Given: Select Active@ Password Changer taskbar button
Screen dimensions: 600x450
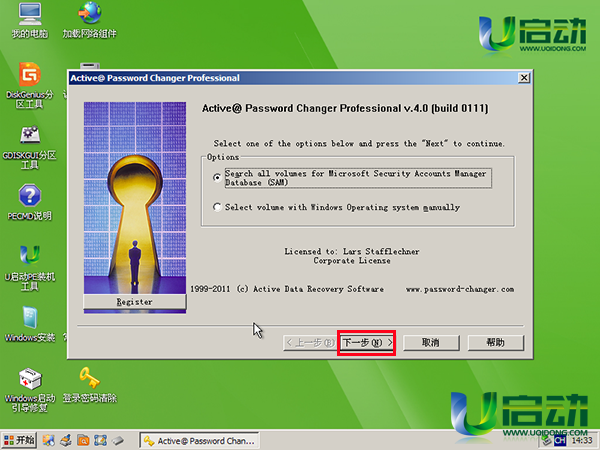Looking at the screenshot, I should 199,441.
